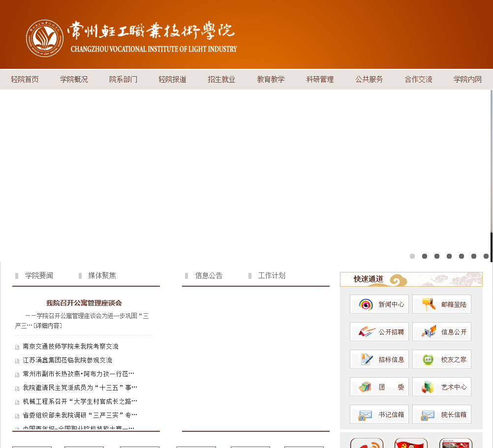Open 机械工程系召开大学生村官 article

80,401
